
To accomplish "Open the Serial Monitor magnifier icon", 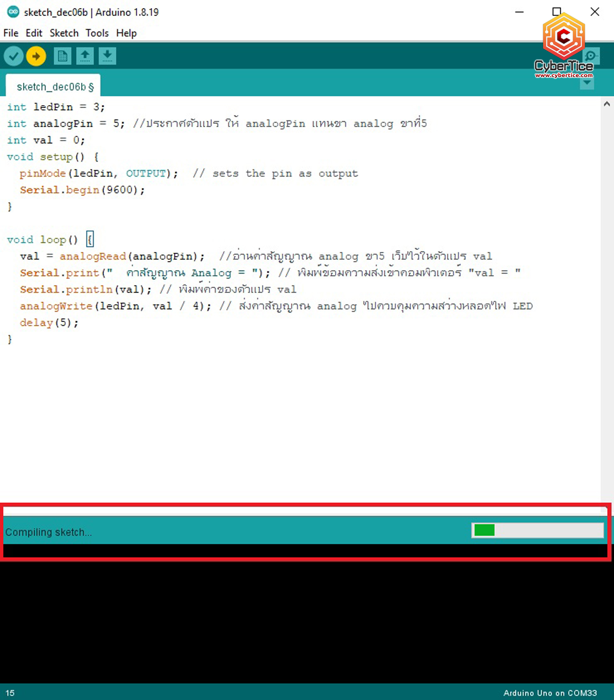I will coord(591,56).
